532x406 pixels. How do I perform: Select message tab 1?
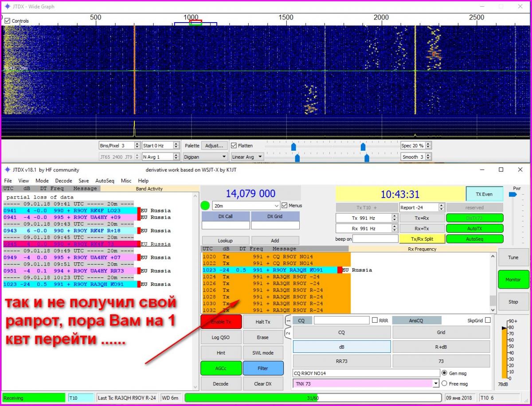(288, 320)
